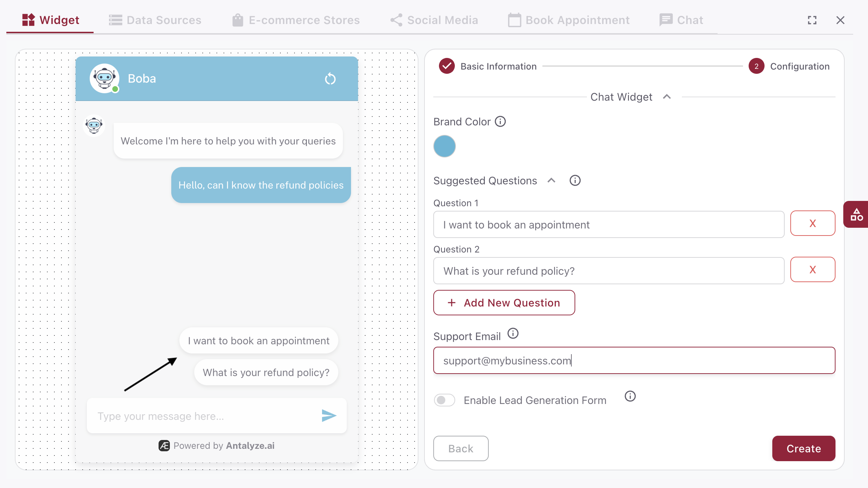Click the reset icon in chat header

point(330,78)
